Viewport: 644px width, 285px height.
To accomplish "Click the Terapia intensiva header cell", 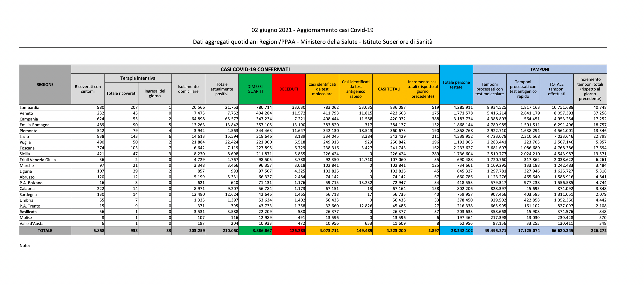I will tap(138, 78).
